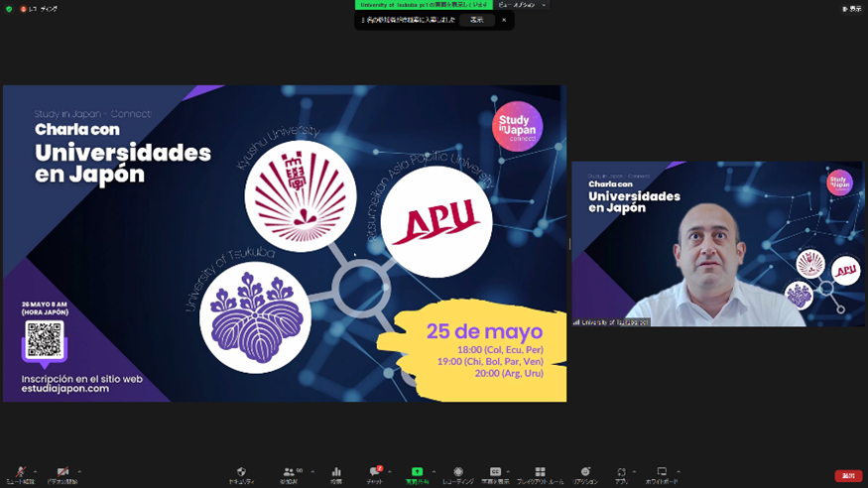868x488 pixels.
Task: Click the speaker video thumbnail
Action: pyautogui.click(x=717, y=244)
